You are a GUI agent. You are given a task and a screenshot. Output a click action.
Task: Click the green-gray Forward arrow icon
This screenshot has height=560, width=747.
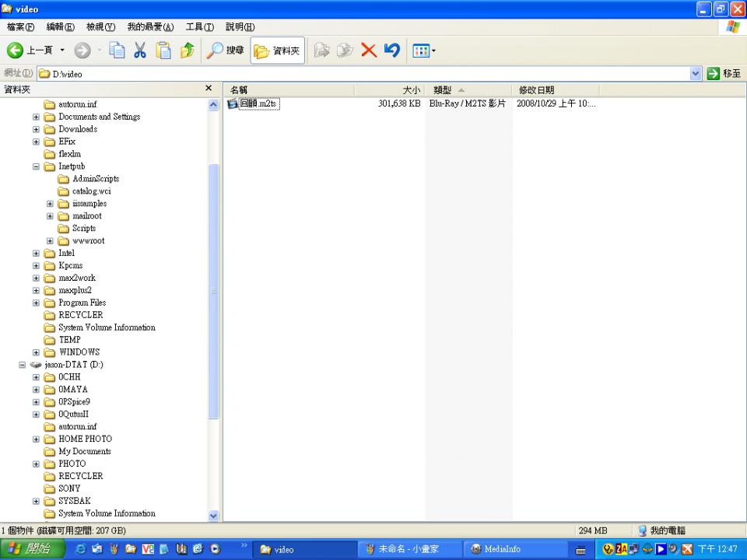point(82,50)
